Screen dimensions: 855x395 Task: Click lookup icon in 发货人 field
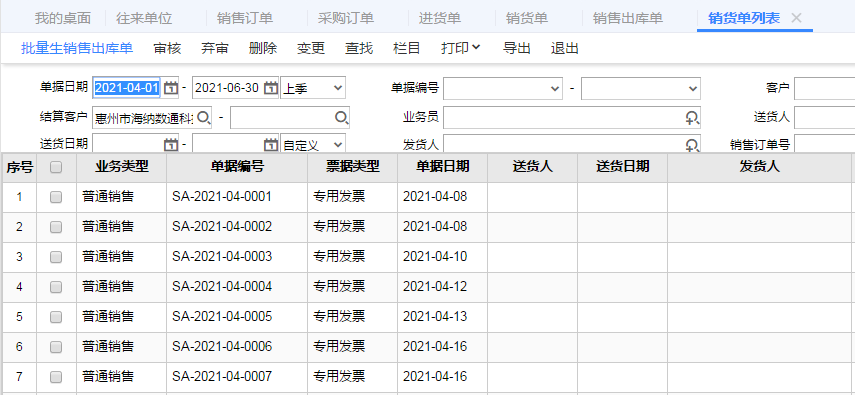[x=692, y=145]
